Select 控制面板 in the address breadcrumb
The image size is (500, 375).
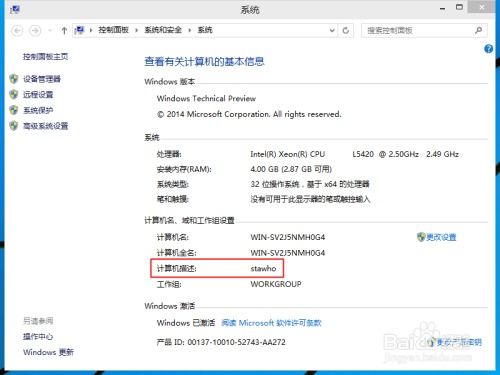pyautogui.click(x=113, y=30)
